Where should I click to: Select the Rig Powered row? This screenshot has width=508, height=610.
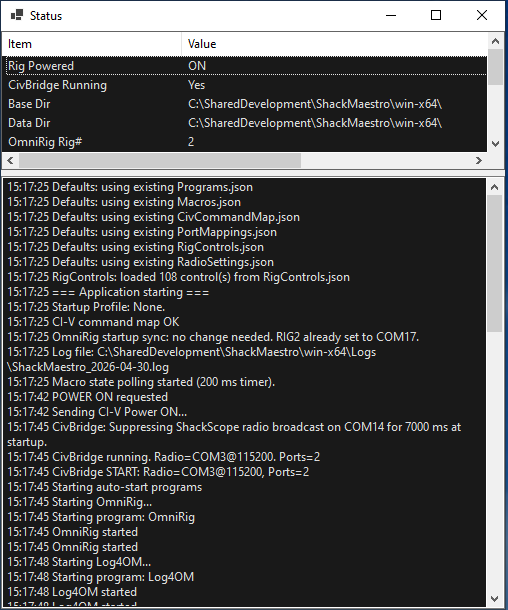pos(245,66)
